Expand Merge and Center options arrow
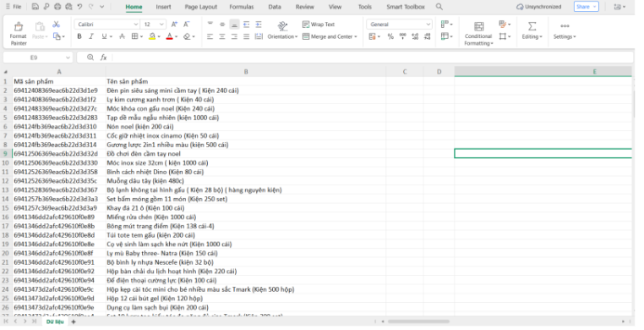This screenshot has width=644, height=330. pyautogui.click(x=356, y=37)
